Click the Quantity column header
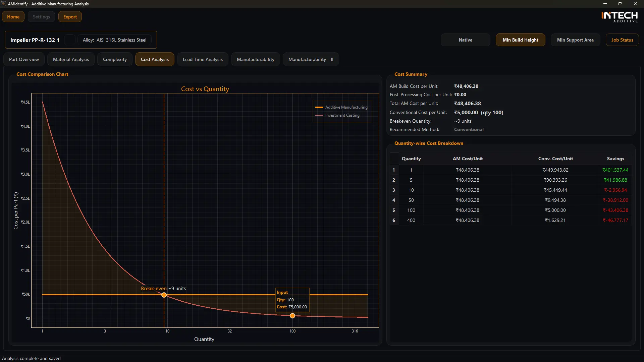The image size is (644, 362). [x=411, y=159]
